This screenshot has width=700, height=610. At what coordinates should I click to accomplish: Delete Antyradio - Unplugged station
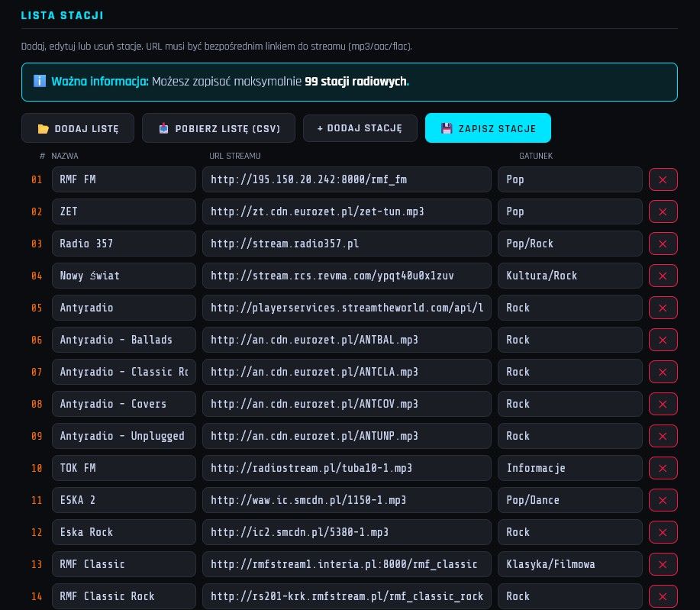663,436
